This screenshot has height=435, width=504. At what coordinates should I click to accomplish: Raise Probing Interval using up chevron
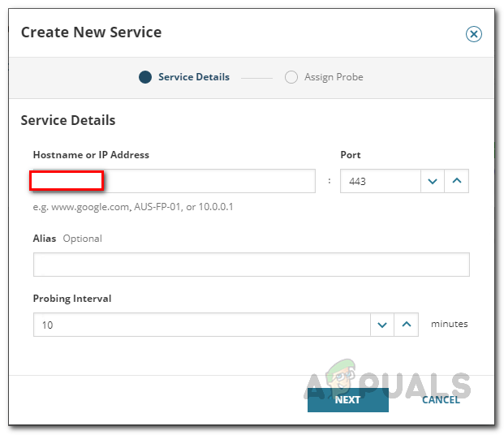coord(407,325)
